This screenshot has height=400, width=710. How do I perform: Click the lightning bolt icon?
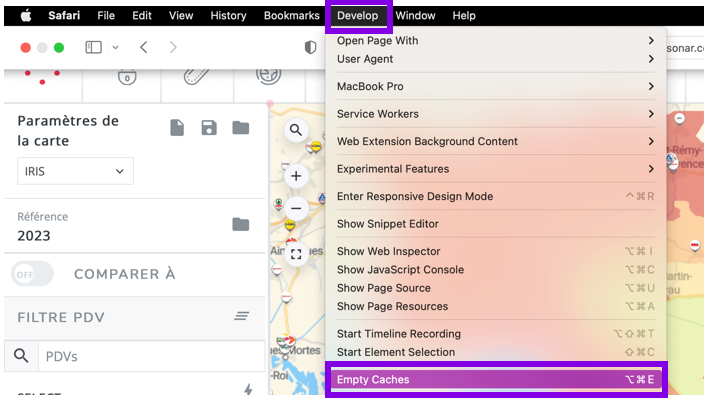point(248,389)
